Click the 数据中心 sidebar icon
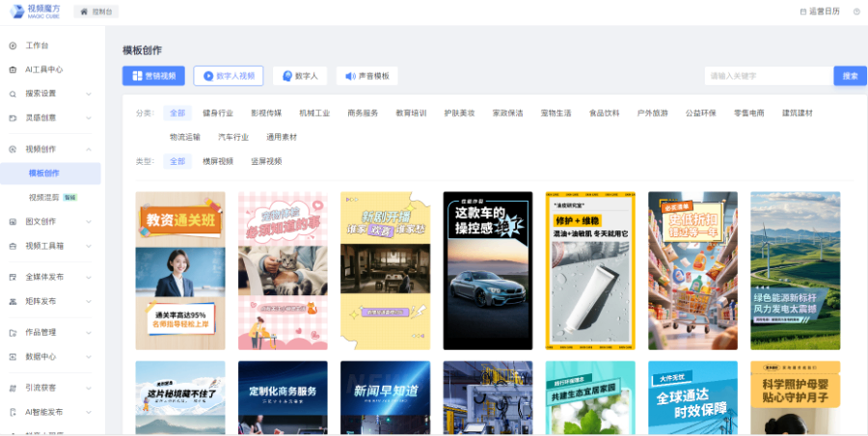Screen dimensions: 868x436 (13, 357)
